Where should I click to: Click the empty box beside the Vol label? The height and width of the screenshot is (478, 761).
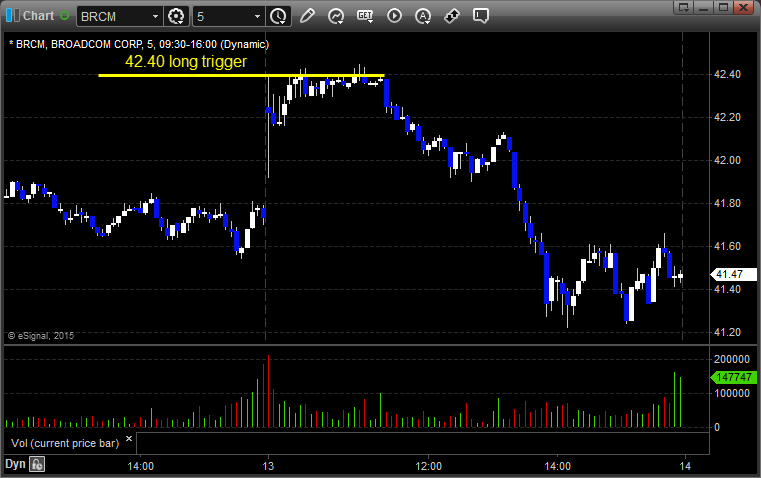(x=423, y=443)
